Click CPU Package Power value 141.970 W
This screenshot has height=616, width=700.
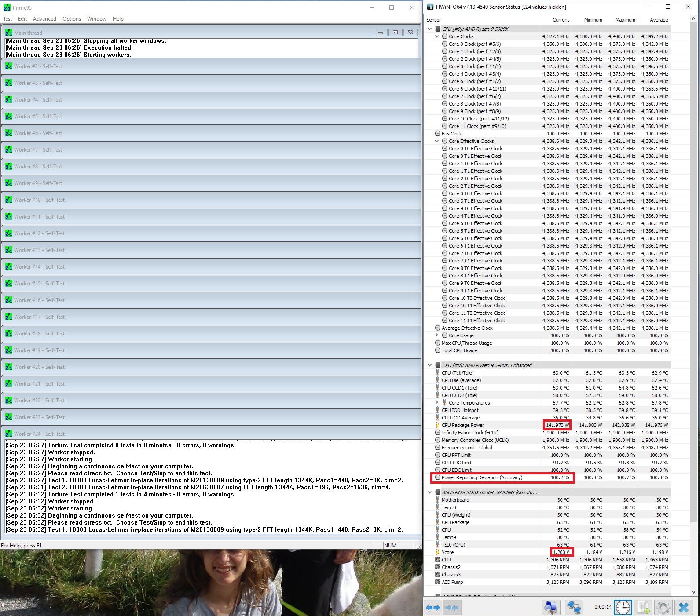[557, 425]
